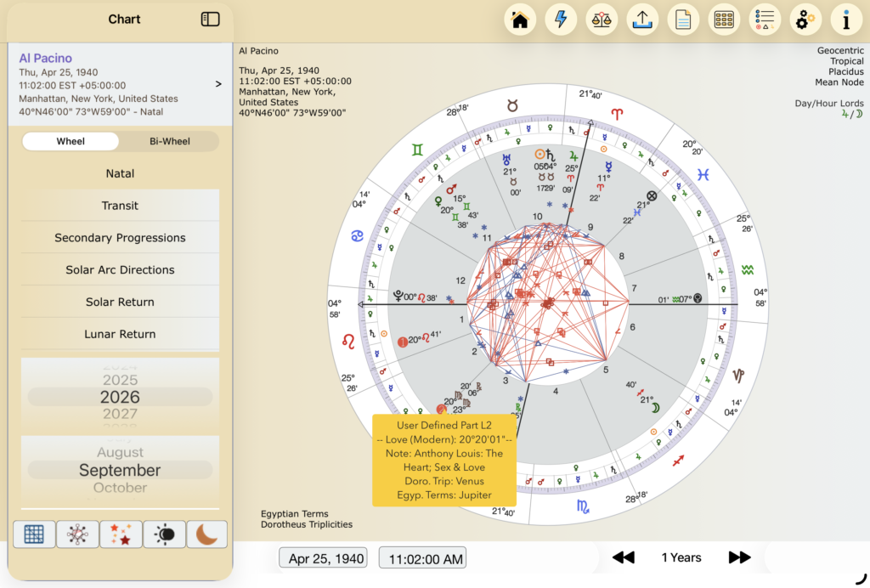Edit the Apr 25, 1940 date field

[323, 558]
